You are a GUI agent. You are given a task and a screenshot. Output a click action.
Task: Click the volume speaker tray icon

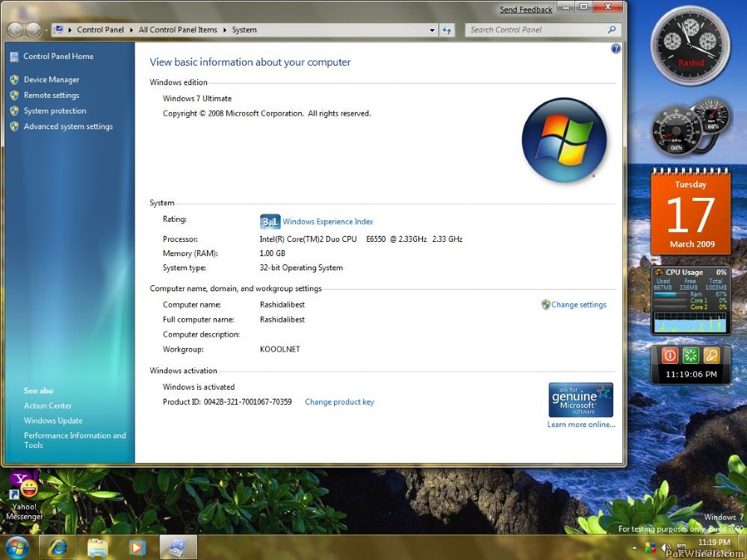coord(666,548)
